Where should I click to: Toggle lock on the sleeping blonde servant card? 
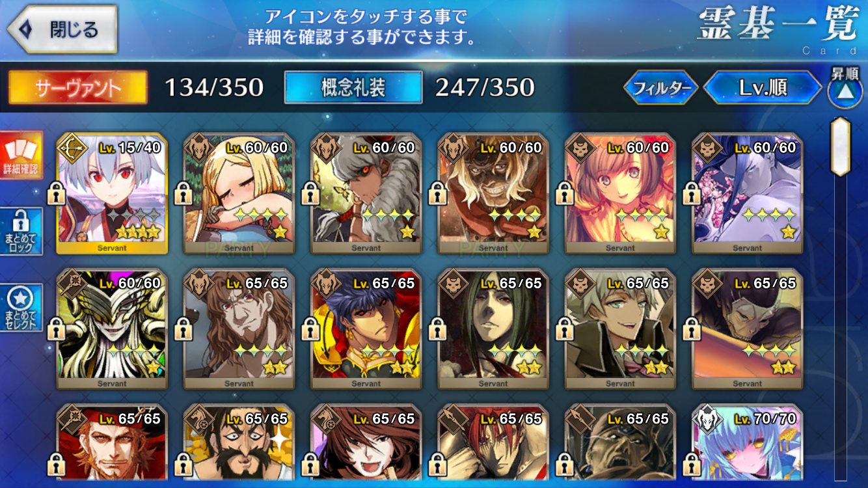(183, 193)
